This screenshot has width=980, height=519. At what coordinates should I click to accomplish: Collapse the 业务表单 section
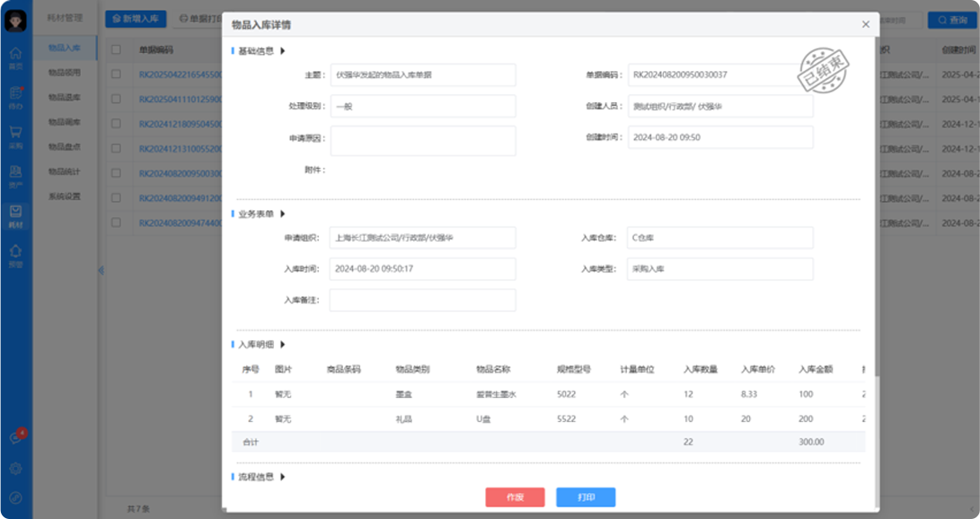click(283, 214)
